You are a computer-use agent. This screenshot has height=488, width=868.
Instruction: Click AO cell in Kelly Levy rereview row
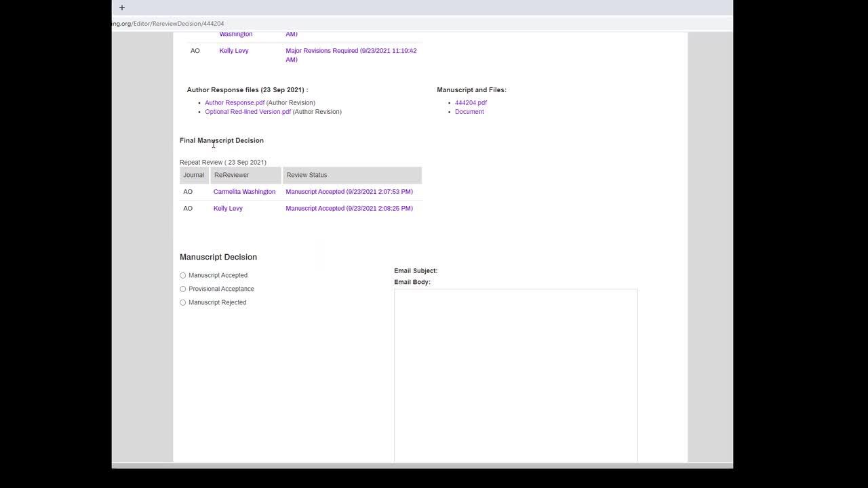pos(188,209)
